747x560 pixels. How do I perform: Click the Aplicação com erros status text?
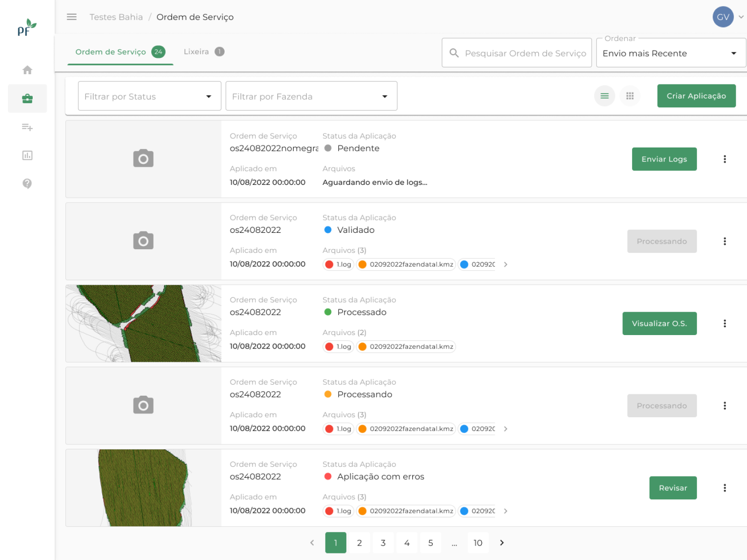point(381,476)
